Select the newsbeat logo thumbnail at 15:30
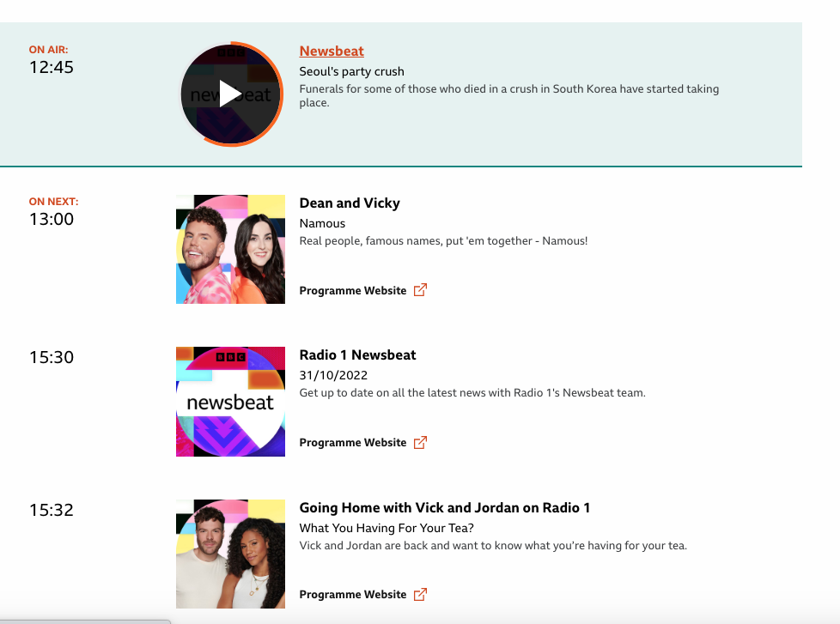840x624 pixels. pyautogui.click(x=230, y=402)
